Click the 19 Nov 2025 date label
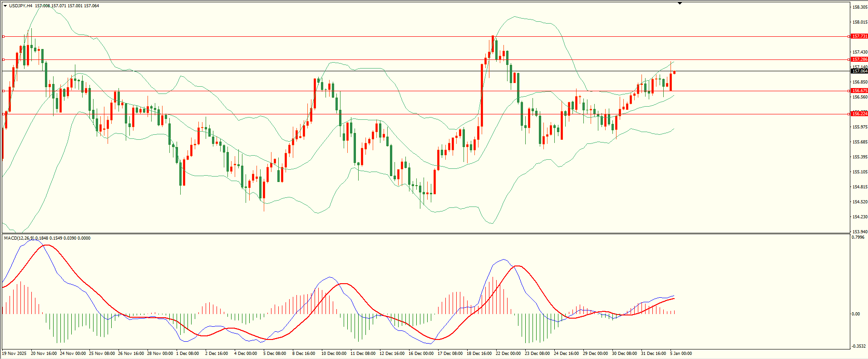Screen dimensions: 868x359 click(x=14, y=353)
